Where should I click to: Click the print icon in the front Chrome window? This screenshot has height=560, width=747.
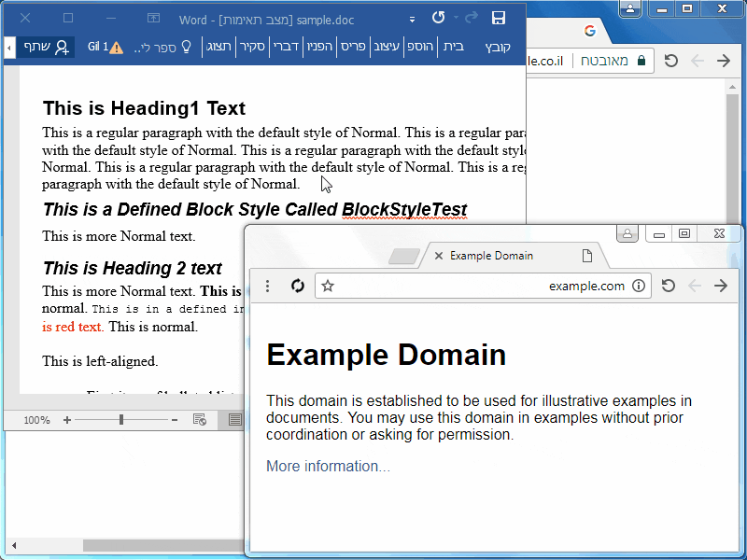coord(627,233)
